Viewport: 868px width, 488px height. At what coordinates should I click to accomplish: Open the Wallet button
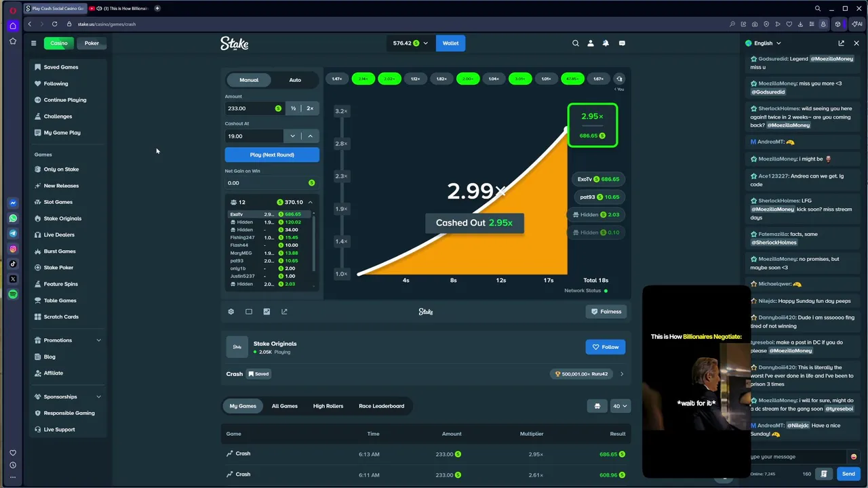click(451, 43)
